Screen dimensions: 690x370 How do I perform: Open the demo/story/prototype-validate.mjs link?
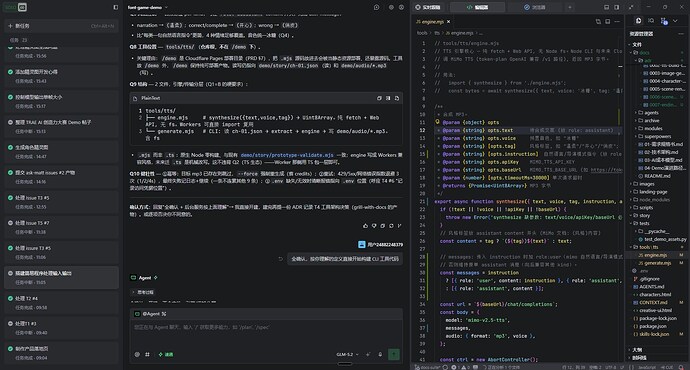click(287, 155)
